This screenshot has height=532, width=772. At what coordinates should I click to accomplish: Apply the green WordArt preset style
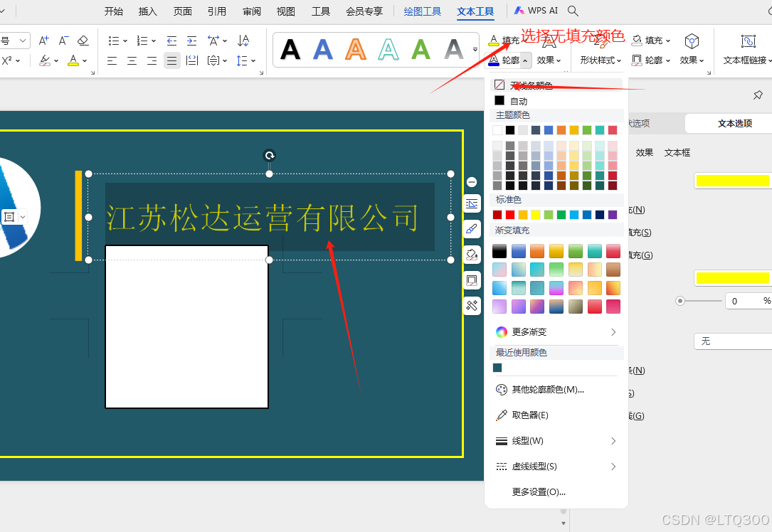pos(421,49)
